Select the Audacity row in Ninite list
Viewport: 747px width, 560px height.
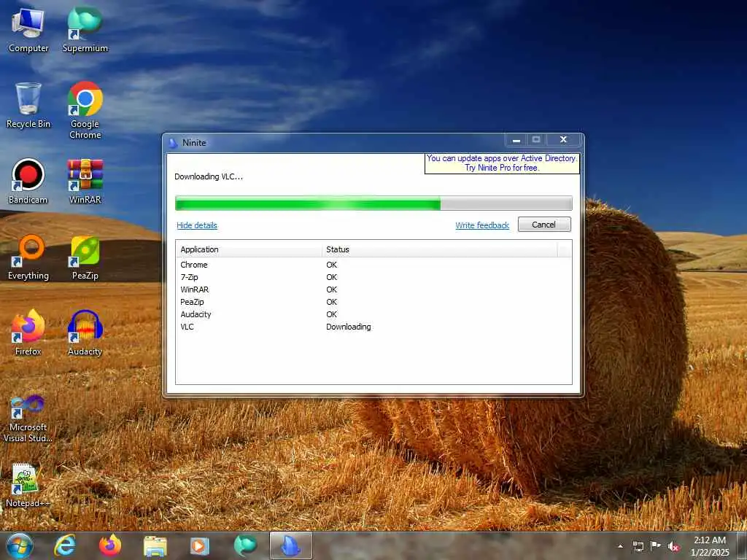point(373,314)
